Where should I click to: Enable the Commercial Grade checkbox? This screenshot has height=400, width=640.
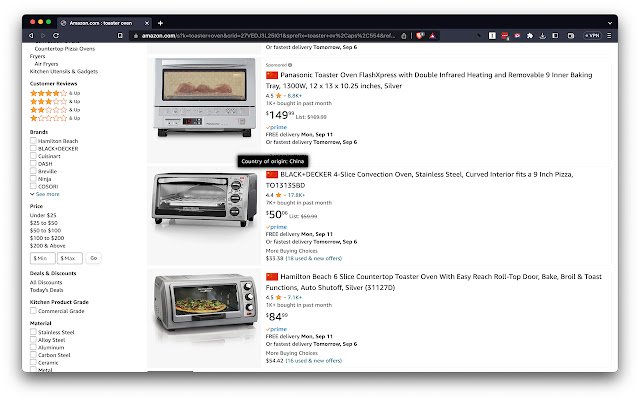(33, 311)
